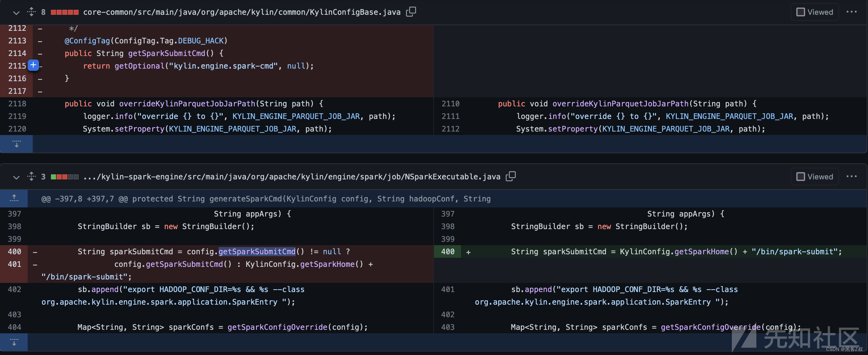This screenshot has width=868, height=355.
Task: Click the generateSparkCmd hunk header
Action: (x=266, y=199)
